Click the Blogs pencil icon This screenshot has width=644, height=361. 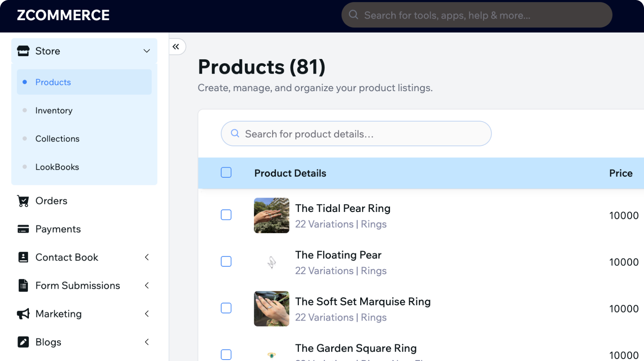point(23,342)
